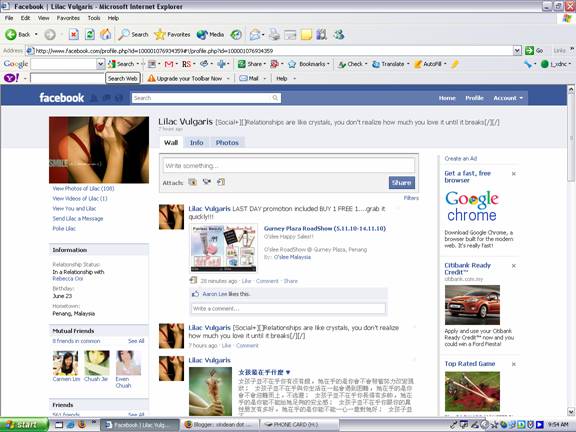
Task: Open the Mail envelope toolbar icon
Action: tap(255, 35)
